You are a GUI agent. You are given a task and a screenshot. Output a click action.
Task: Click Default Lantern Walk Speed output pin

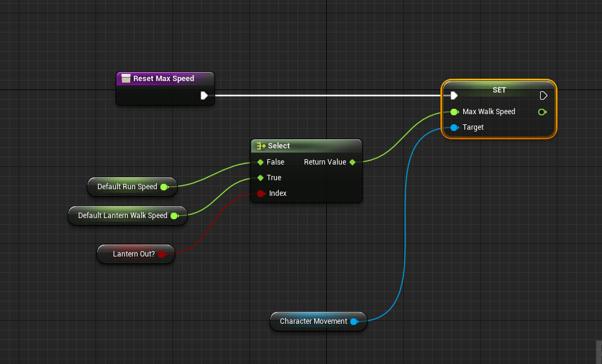click(174, 216)
